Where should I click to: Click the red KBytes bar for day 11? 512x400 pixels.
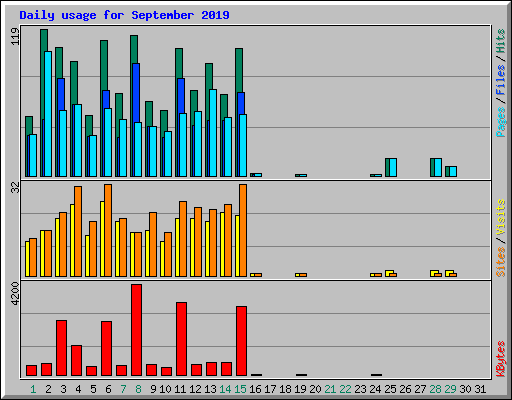pyautogui.click(x=182, y=339)
